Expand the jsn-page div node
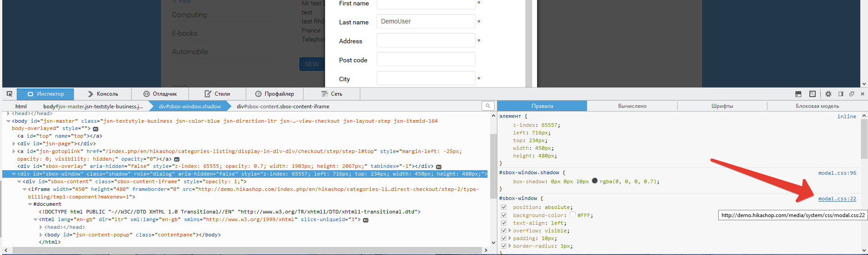868x255 pixels. pyautogui.click(x=14, y=144)
